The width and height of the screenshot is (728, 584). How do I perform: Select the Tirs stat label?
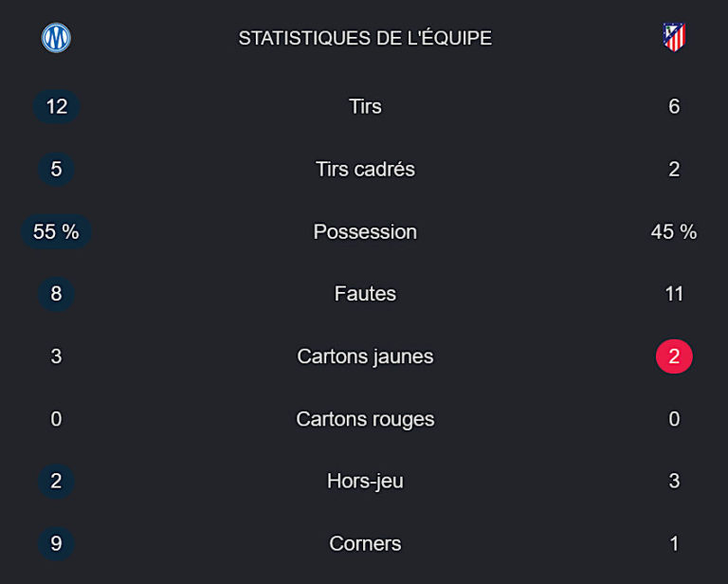(x=365, y=106)
